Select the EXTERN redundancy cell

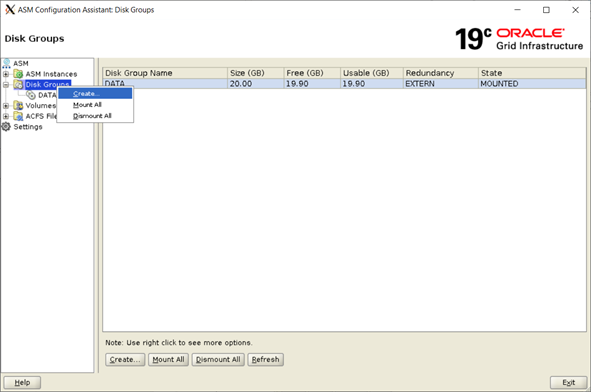(441, 84)
